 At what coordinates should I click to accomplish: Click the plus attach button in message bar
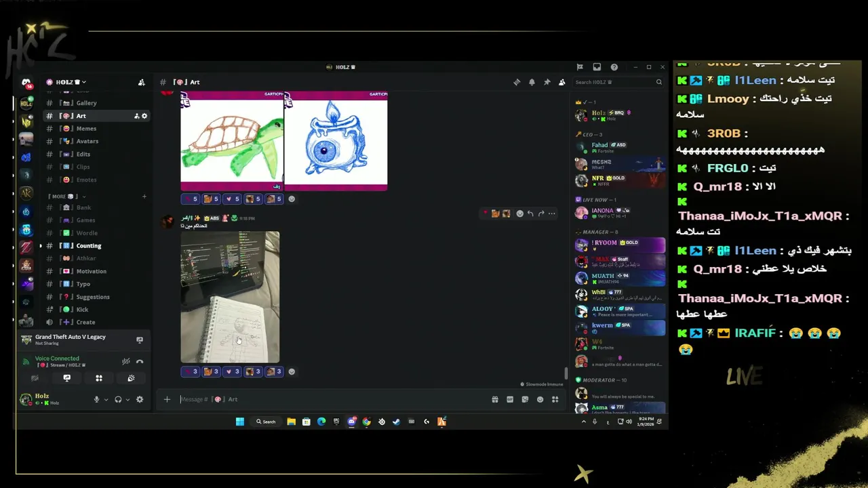tap(167, 399)
